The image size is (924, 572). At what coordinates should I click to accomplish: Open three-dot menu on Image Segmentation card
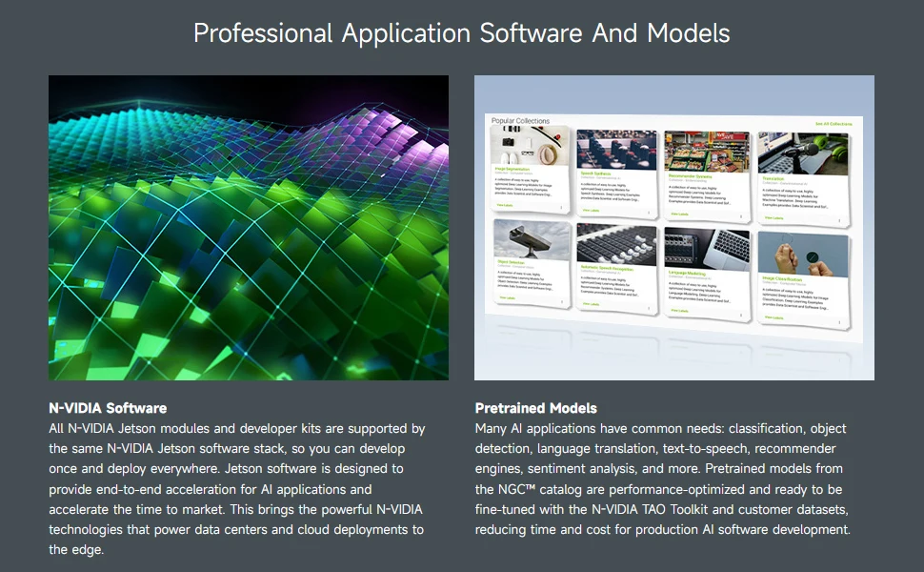[561, 208]
